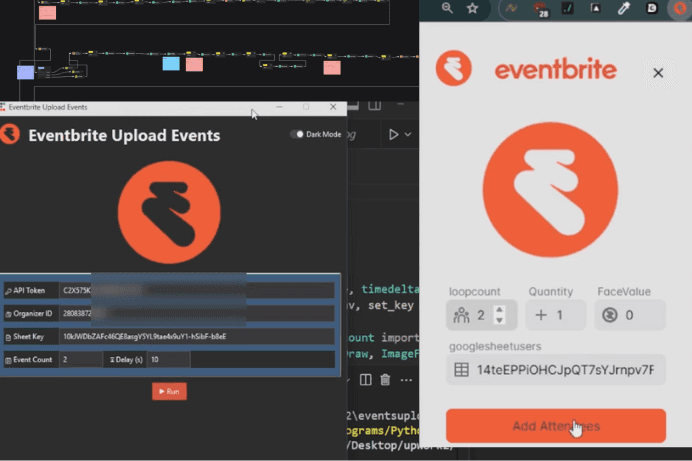692x461 pixels.
Task: Focus the Event Count field showing 2
Action: [x=81, y=360]
